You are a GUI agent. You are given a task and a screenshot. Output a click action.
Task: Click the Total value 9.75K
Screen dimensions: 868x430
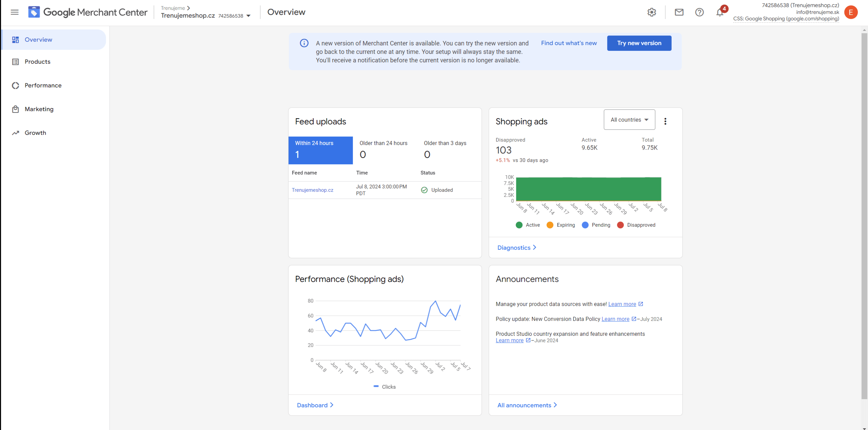tap(650, 148)
